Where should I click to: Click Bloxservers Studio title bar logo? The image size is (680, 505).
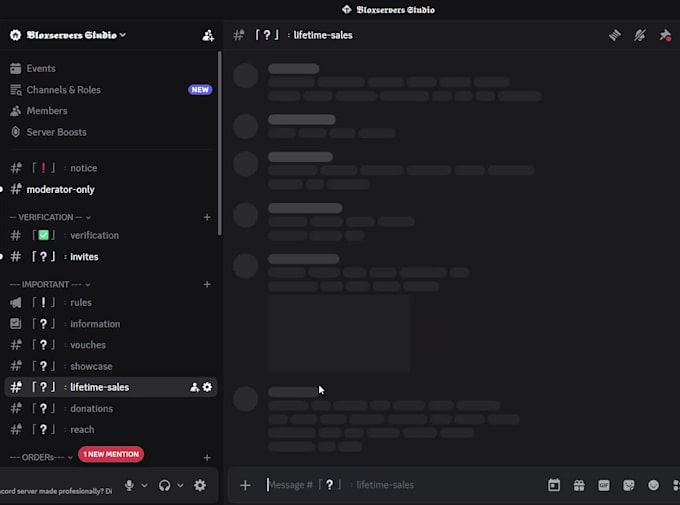pos(347,10)
